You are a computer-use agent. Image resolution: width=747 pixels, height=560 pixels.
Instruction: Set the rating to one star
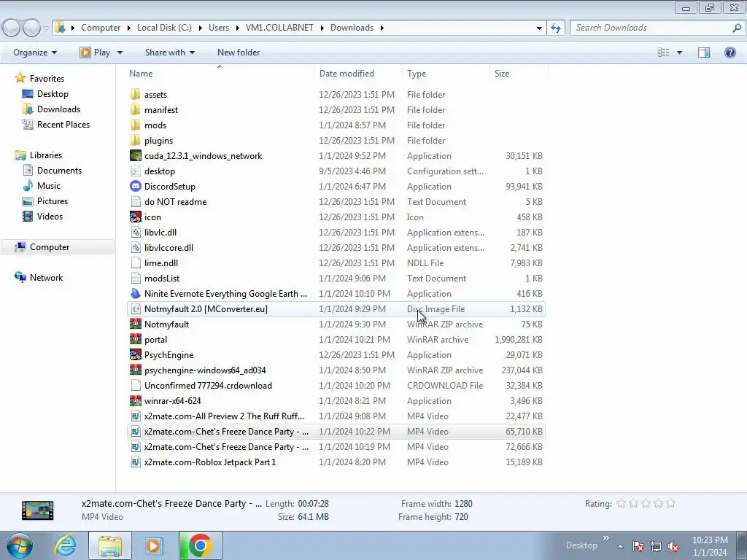tap(621, 503)
